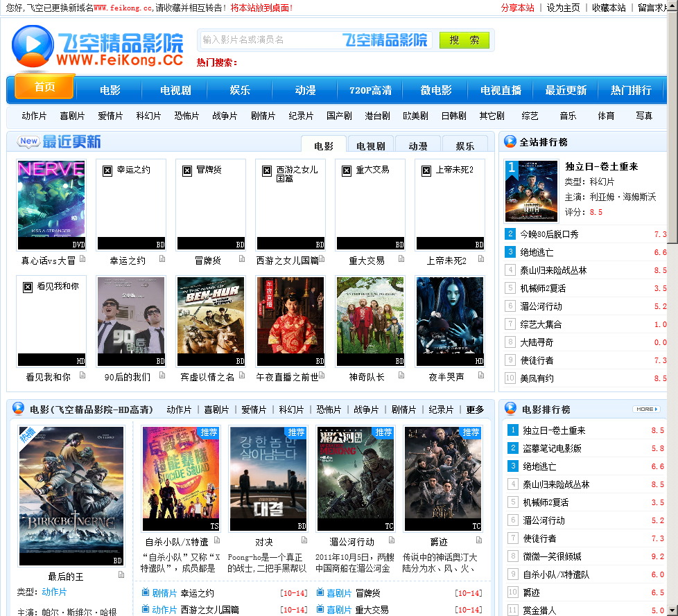Image resolution: width=678 pixels, height=616 pixels.
Task: Click the page icon beside 上帝未死2 title
Action: pyautogui.click(x=481, y=259)
